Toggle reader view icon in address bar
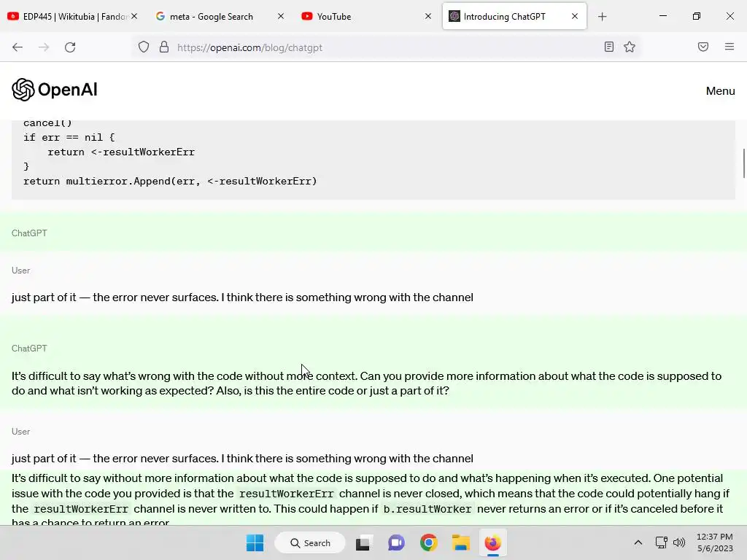The width and height of the screenshot is (747, 560). [x=609, y=47]
